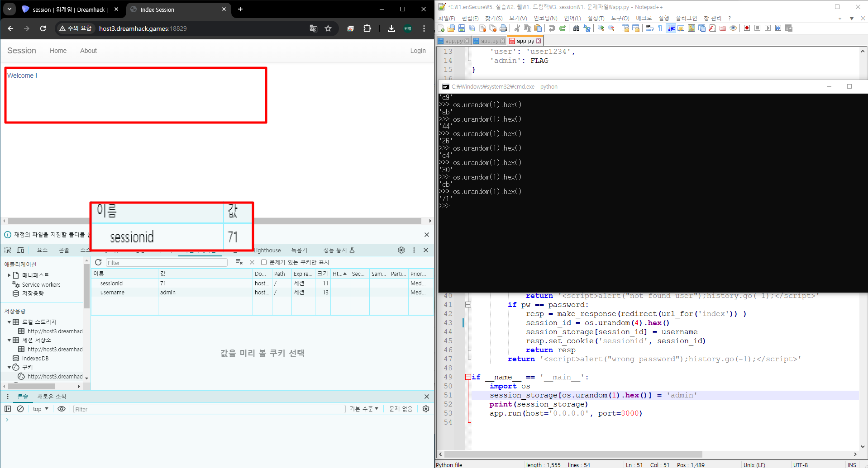Click the Redo arrow in Notepad++ toolbar
Screen dimensions: 868x468
click(x=563, y=28)
